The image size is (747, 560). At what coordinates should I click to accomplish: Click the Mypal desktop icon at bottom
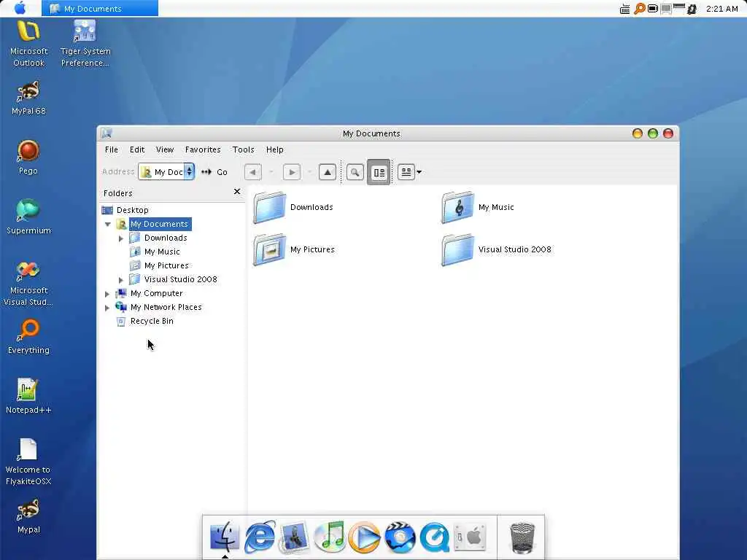pyautogui.click(x=28, y=510)
